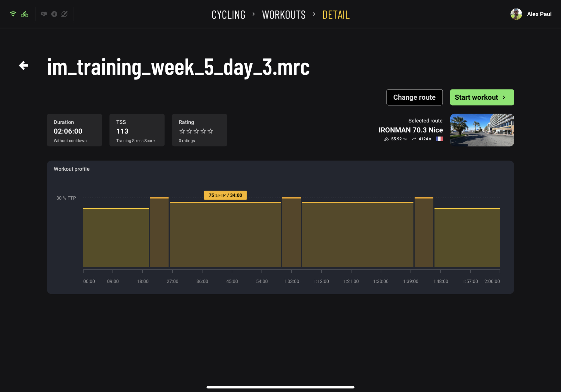Click the heart rate sensor icon
The height and width of the screenshot is (392, 561).
[x=44, y=14]
